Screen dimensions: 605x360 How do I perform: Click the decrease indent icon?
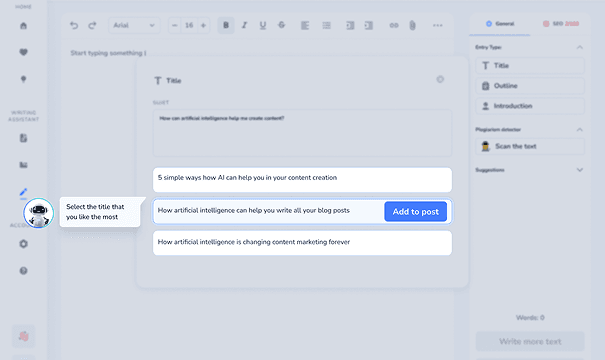point(350,25)
